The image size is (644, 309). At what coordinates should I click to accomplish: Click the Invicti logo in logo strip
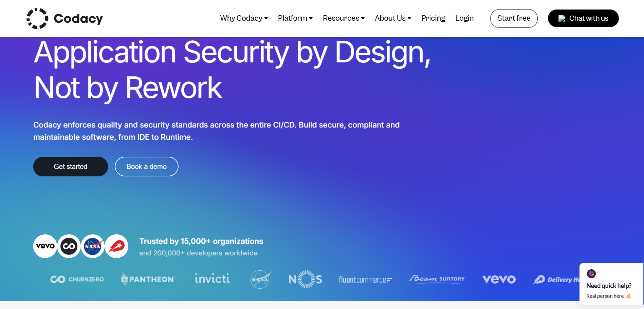pos(212,279)
